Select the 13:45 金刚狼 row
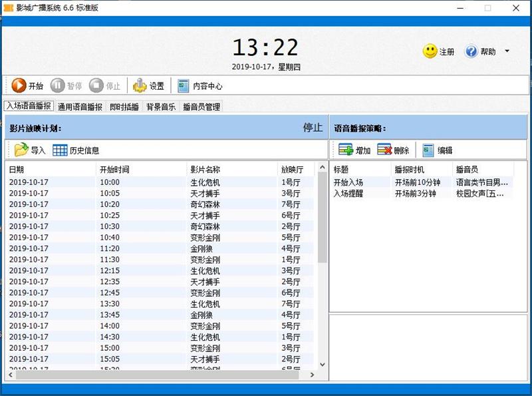 pos(160,315)
